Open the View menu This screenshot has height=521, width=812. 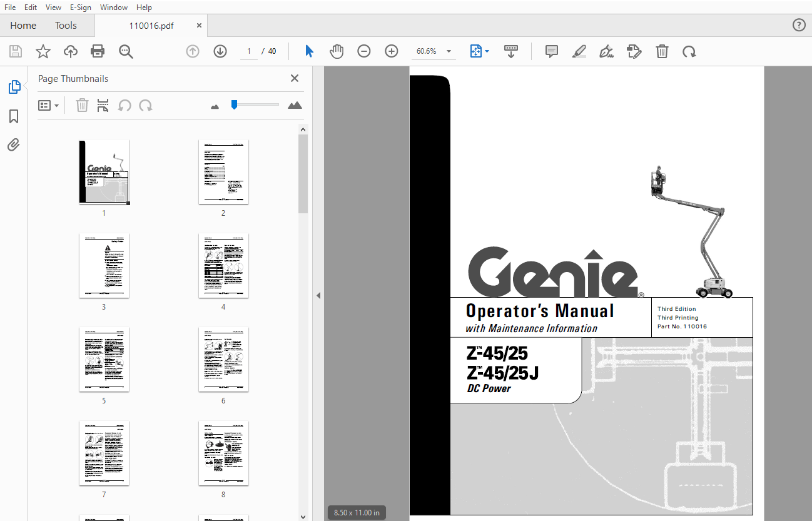click(x=54, y=7)
